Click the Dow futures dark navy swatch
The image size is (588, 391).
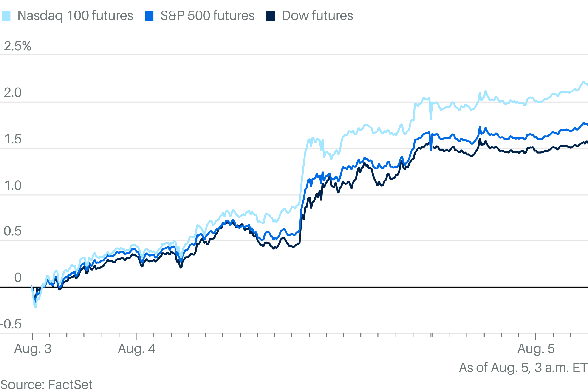(270, 16)
